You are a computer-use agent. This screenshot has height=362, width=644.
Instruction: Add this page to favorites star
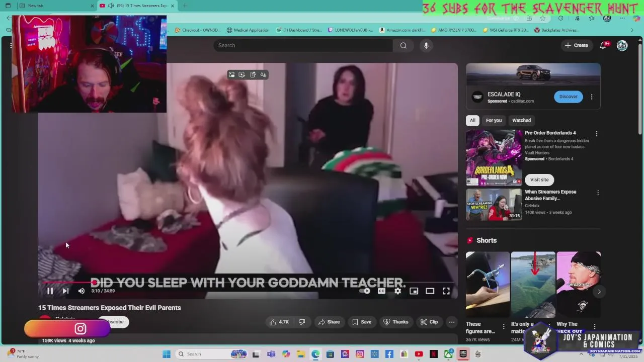(542, 18)
